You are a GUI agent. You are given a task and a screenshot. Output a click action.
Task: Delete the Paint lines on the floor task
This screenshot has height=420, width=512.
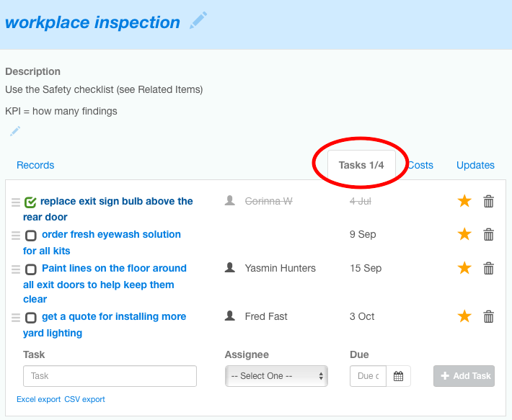click(488, 269)
